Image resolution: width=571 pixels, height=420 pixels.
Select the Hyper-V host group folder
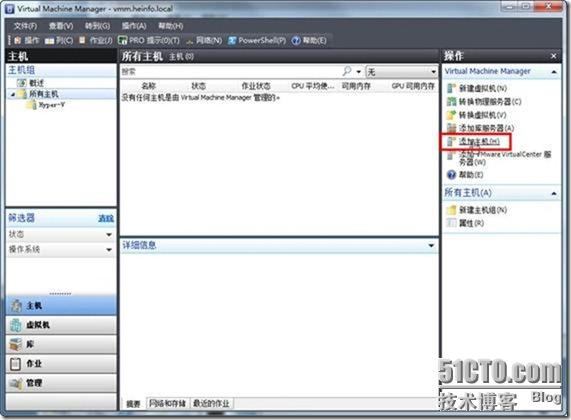coord(46,105)
